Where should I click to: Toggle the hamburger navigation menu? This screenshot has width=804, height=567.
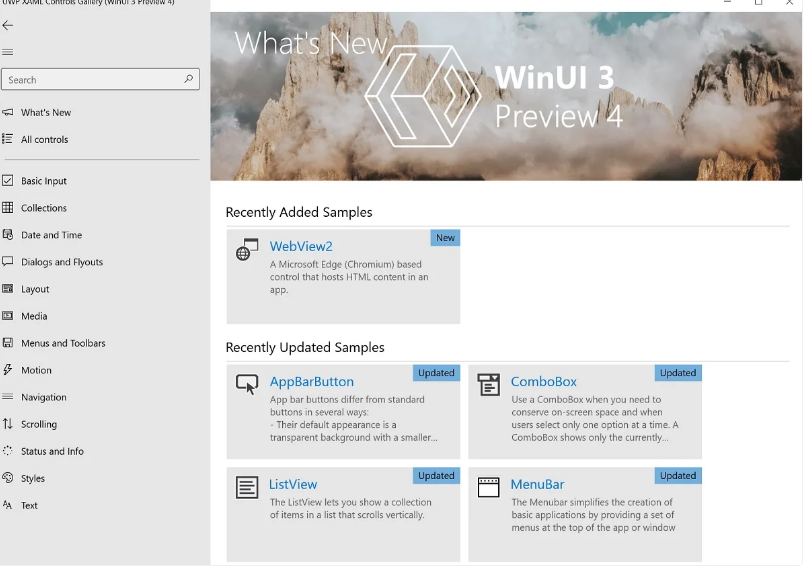coord(8,52)
